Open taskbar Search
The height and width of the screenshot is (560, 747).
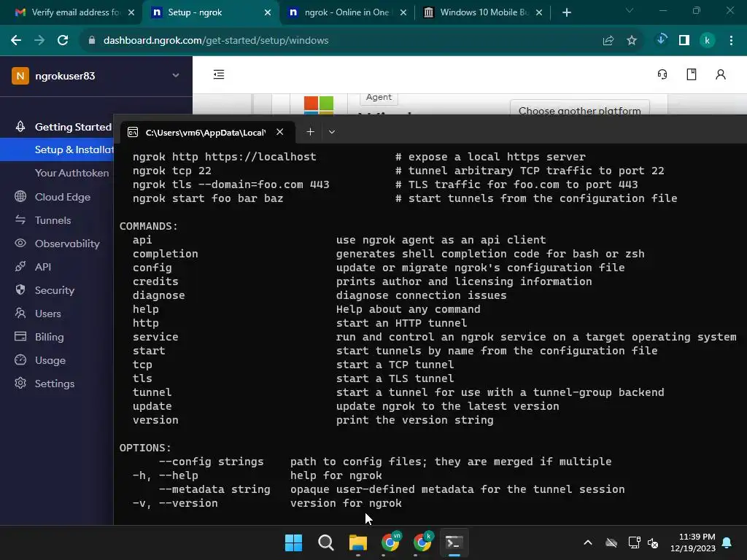[x=326, y=542]
